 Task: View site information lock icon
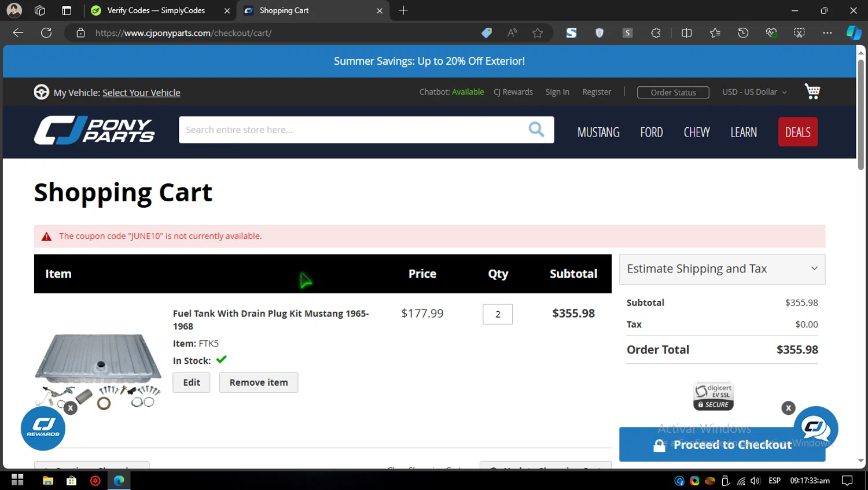(x=81, y=33)
